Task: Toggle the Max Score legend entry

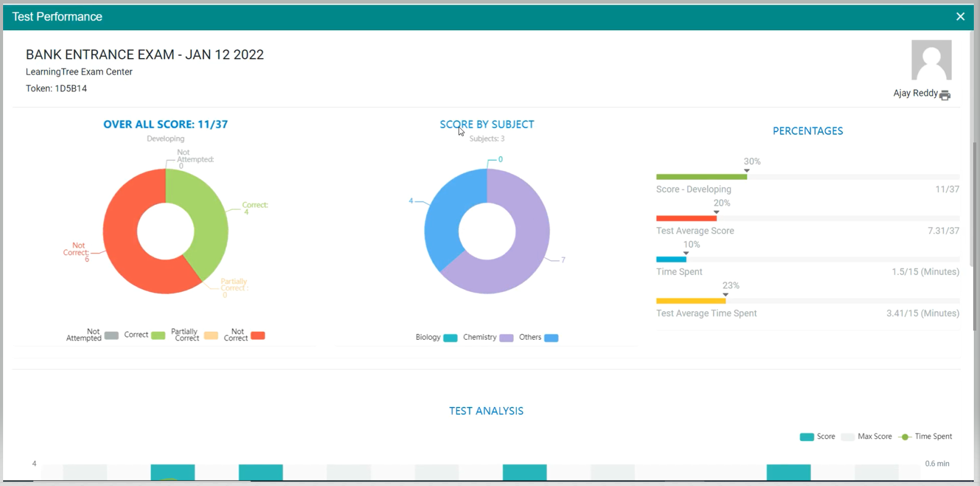Action: click(848, 437)
